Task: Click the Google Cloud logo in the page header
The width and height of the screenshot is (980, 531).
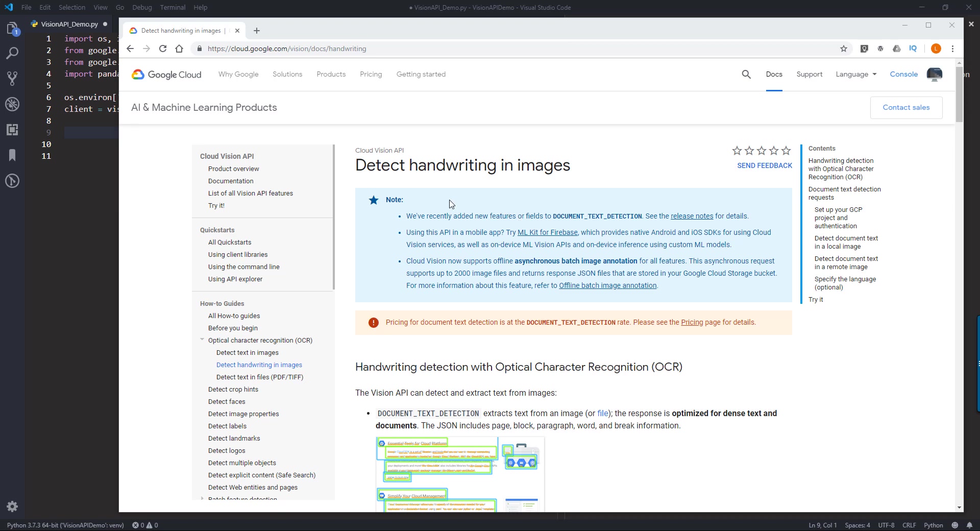Action: [165, 74]
